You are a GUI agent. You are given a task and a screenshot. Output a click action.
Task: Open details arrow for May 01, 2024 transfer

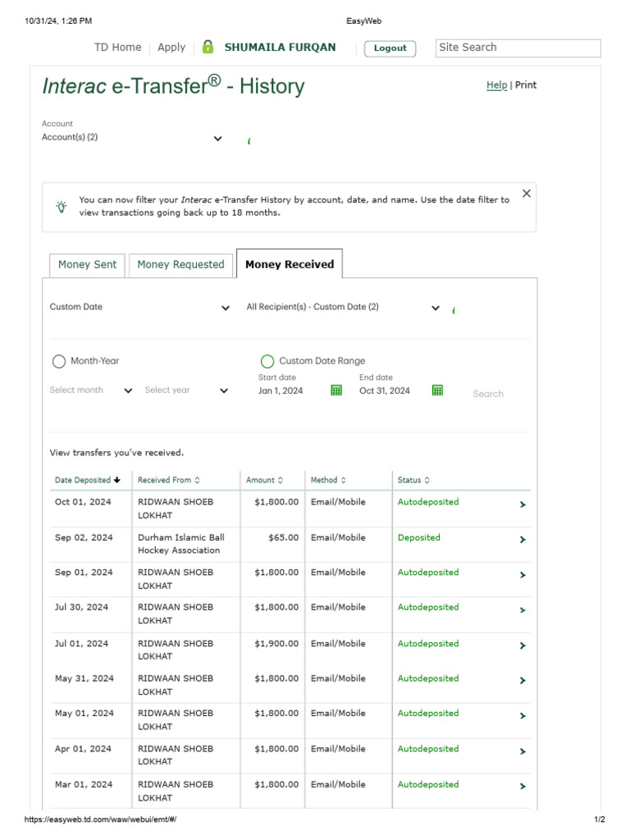click(x=523, y=715)
